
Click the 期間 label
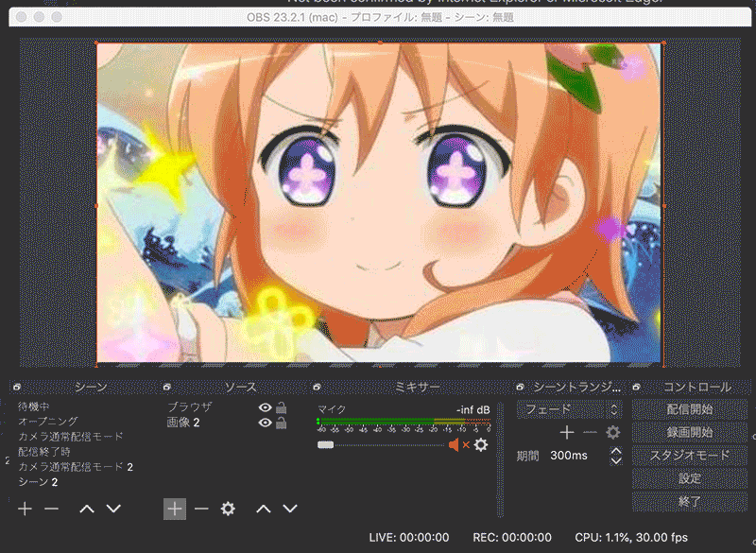[x=527, y=456]
